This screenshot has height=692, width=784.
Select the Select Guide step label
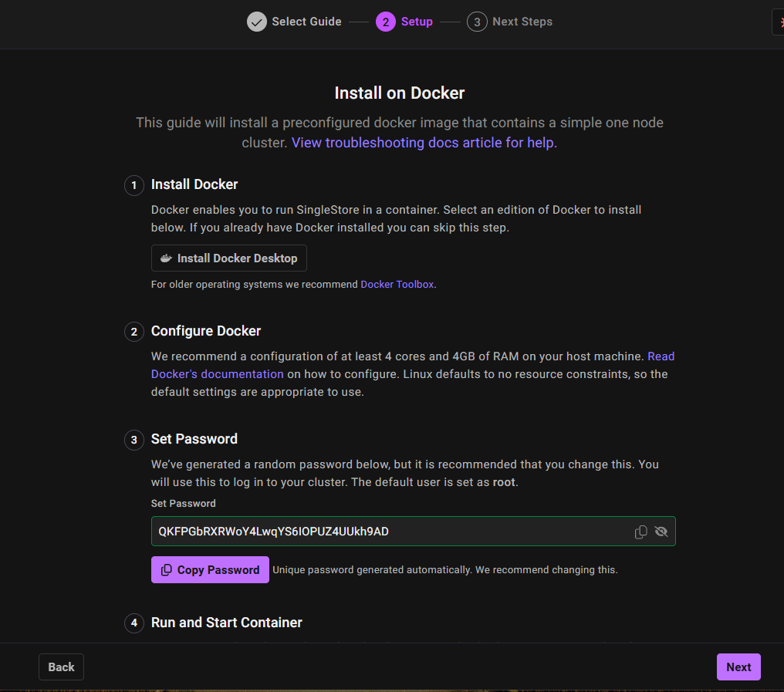coord(306,22)
